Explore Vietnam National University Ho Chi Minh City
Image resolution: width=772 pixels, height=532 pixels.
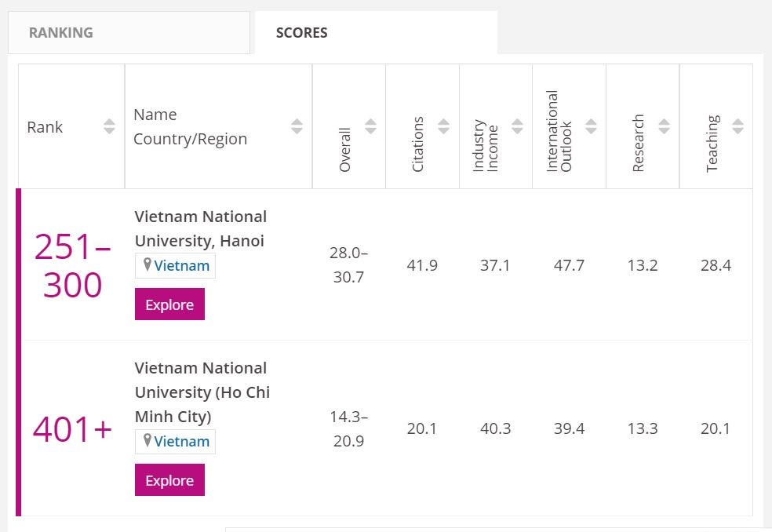169,480
